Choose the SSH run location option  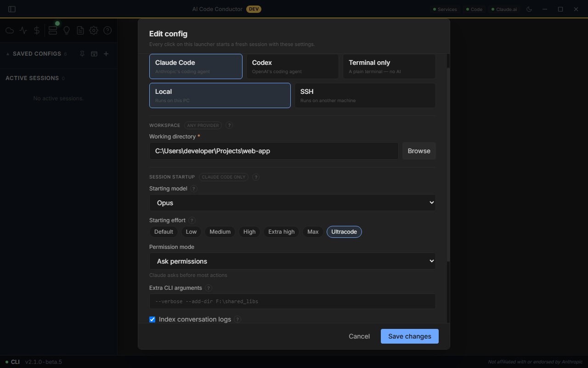pyautogui.click(x=365, y=95)
